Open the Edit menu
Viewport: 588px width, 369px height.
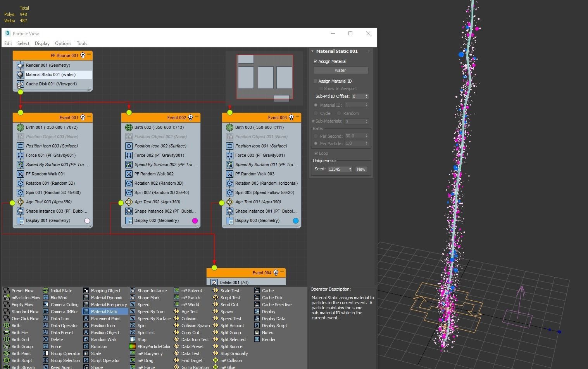click(x=8, y=43)
